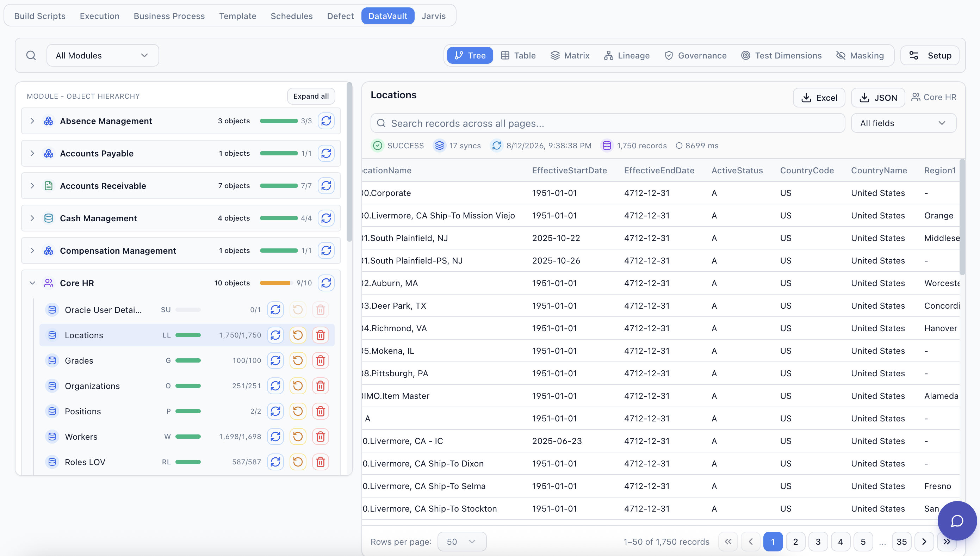
Task: Expand the Accounts Payable module
Action: coord(32,154)
